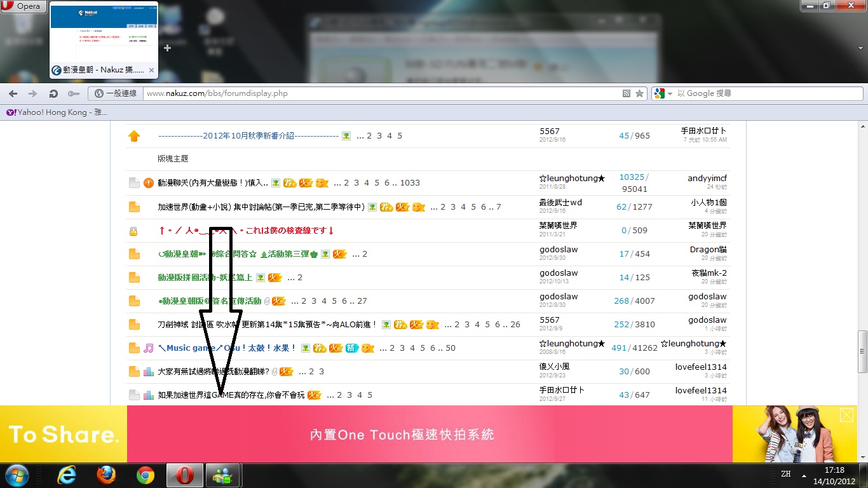Open 加速世界(動畫+小說) 集中討論帖 thread
The image size is (868, 488).
261,207
